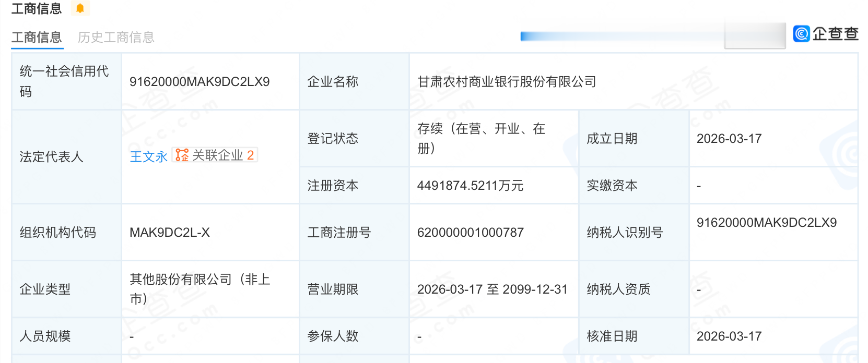
Task: Click the 人员规模 label cell
Action: click(x=66, y=336)
